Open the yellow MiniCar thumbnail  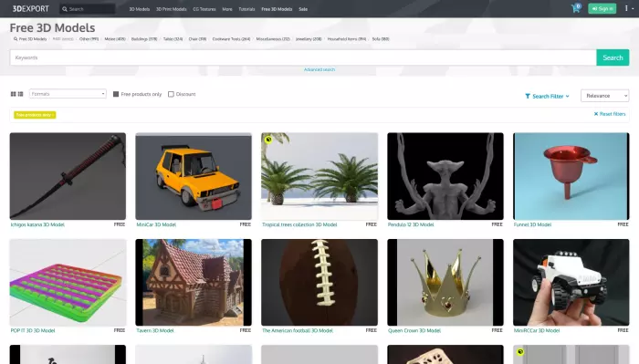194,176
